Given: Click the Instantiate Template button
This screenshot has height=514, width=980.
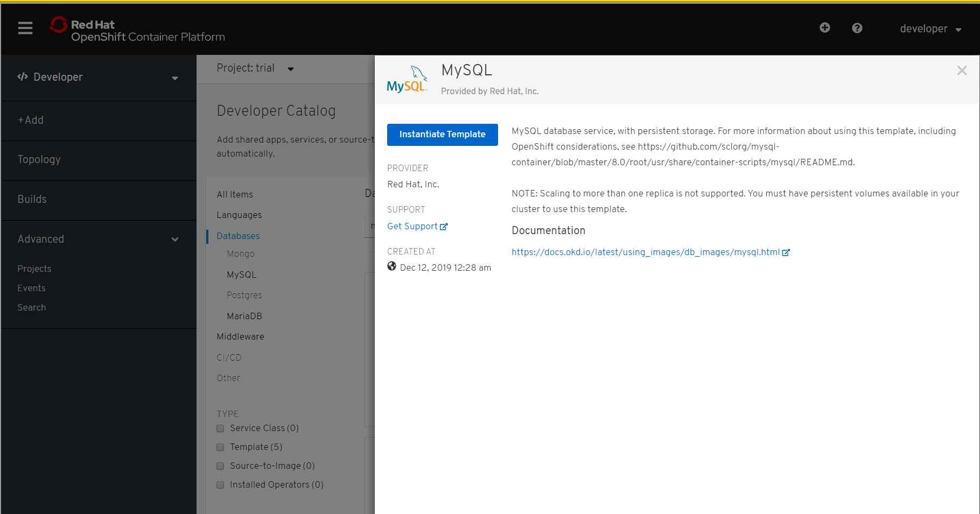Looking at the screenshot, I should coord(443,135).
